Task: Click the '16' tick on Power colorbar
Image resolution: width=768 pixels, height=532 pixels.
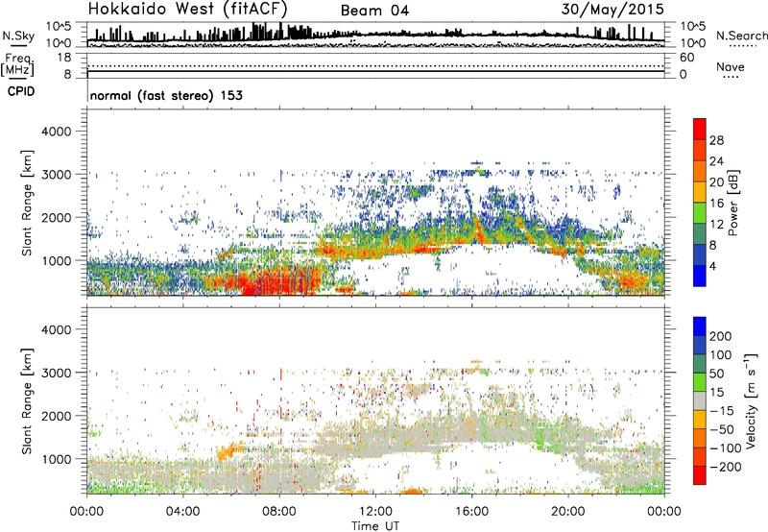Action: 716,203
